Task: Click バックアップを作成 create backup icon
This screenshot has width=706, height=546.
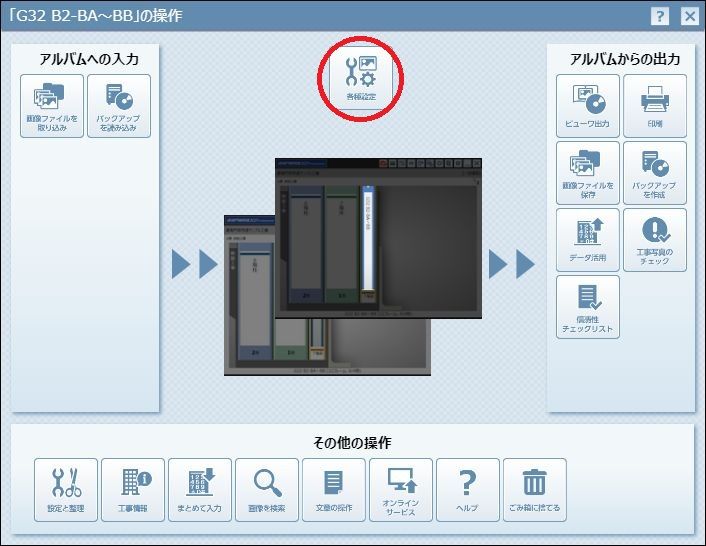Action: (655, 173)
